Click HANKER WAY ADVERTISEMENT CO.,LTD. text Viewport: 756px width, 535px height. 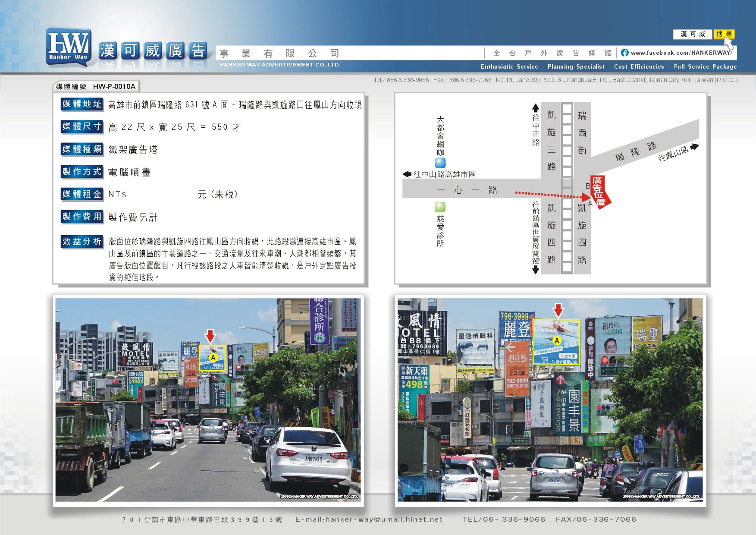tap(280, 65)
